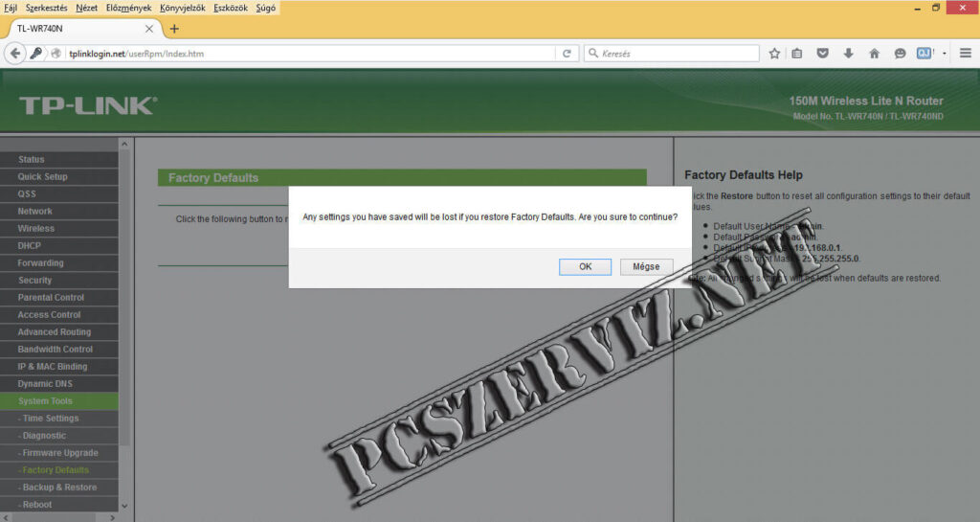Click the search magnifier icon
The width and height of the screenshot is (980, 522).
pos(593,54)
